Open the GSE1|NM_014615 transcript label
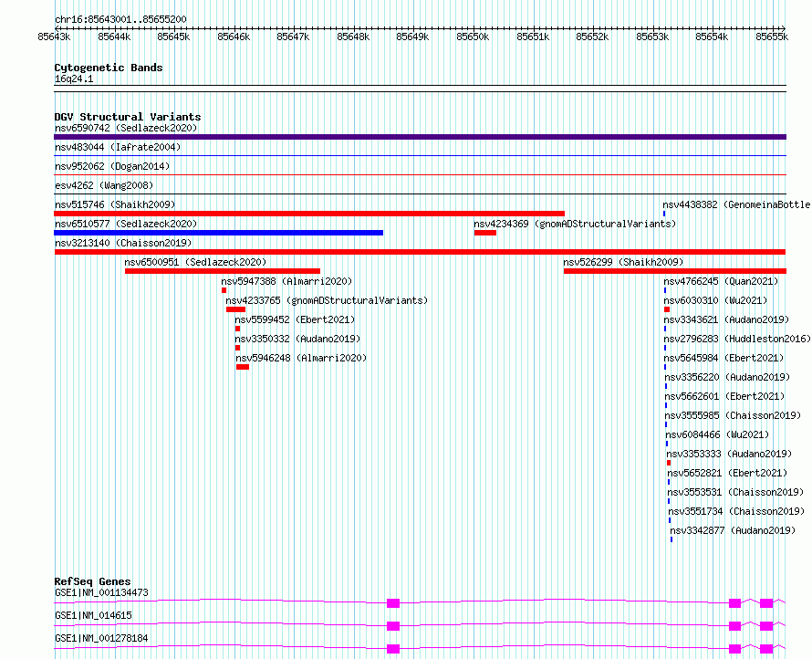 point(93,615)
